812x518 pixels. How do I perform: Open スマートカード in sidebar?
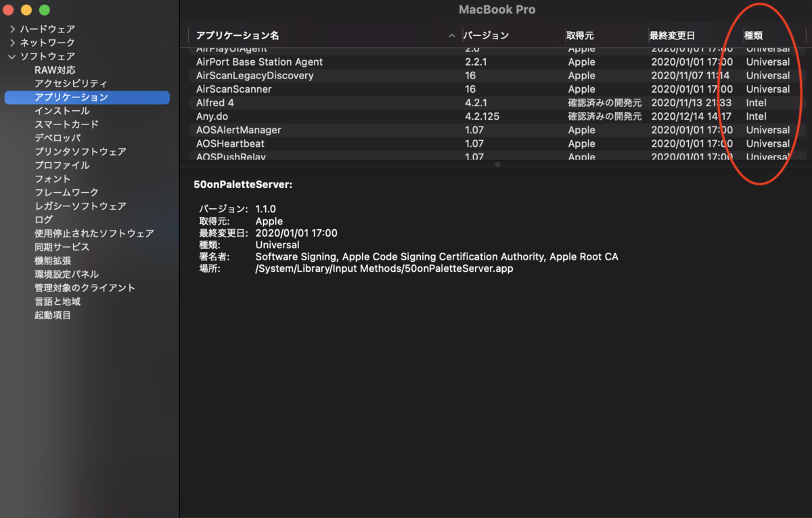point(66,124)
